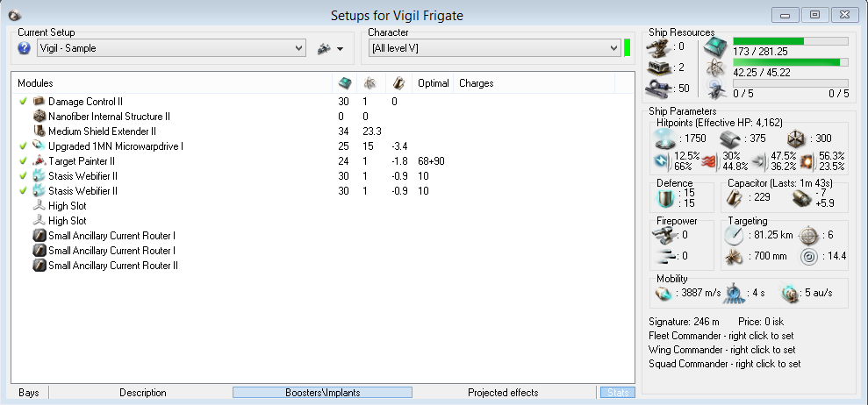Viewport: 868px width, 405px height.
Task: Click the launcher hardpoints icon
Action: pos(661,68)
